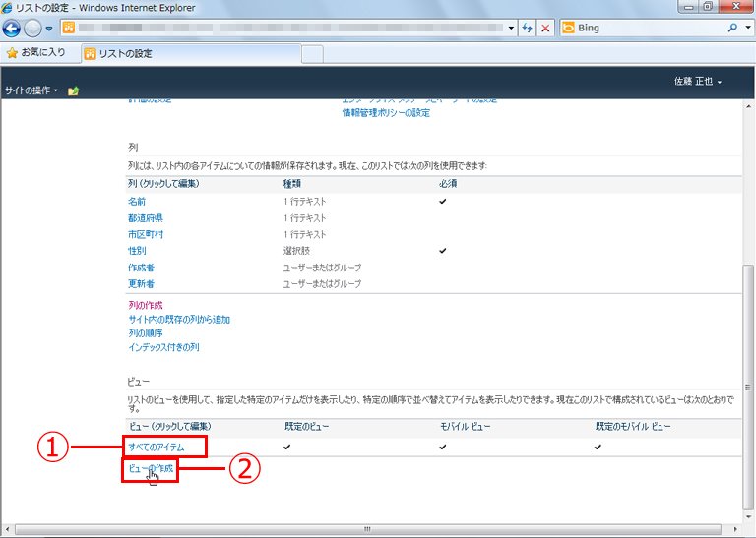Open the サイトの操作 menu
Viewport: 756px width, 538px height.
click(x=31, y=90)
